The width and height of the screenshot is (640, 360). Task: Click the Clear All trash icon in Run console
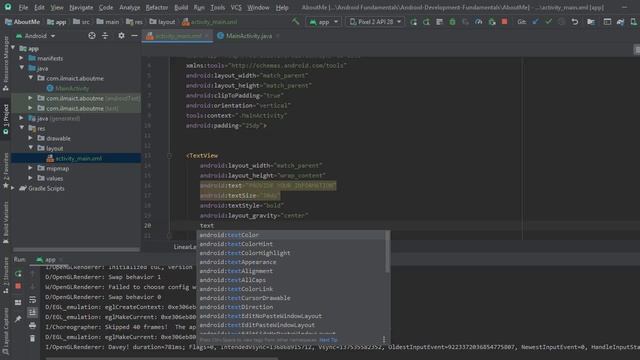click(33, 339)
